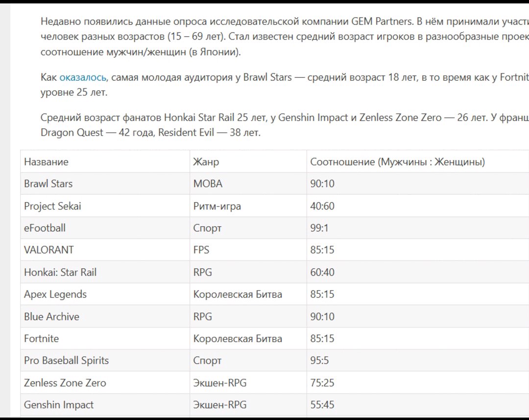This screenshot has height=420, width=529.
Task: Select the Honkai: Star Rail cell
Action: point(60,272)
